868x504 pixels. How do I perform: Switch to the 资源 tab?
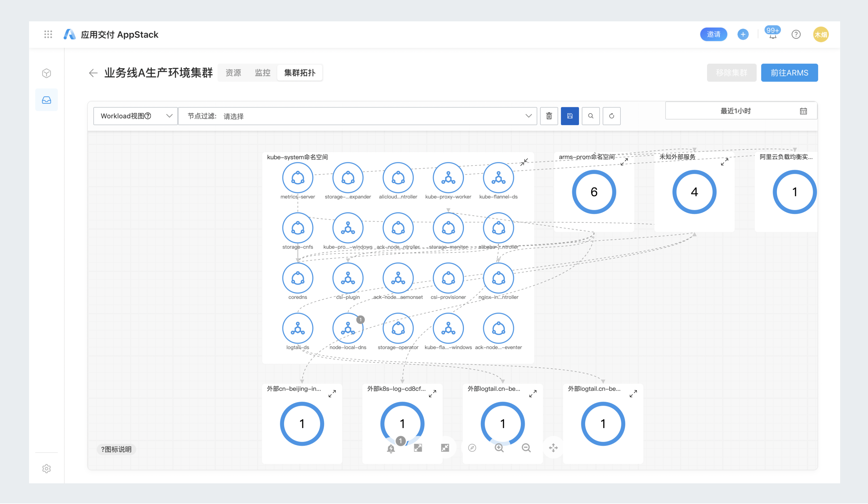pos(233,73)
